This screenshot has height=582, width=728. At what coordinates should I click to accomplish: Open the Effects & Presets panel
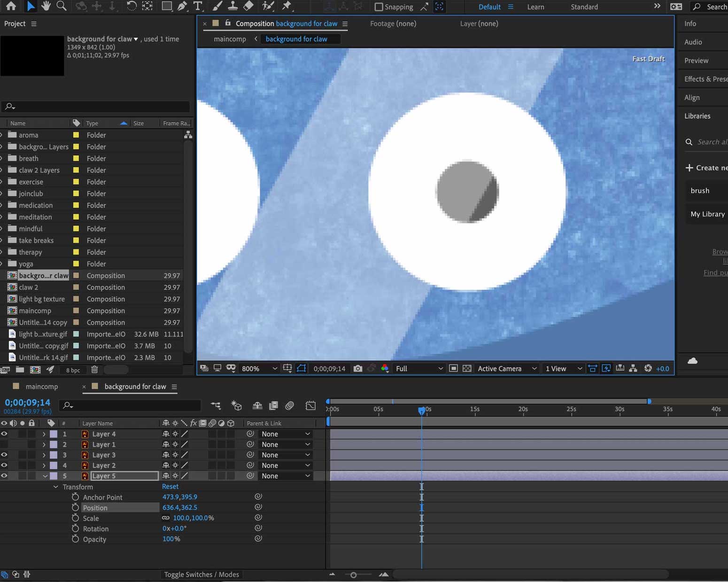click(x=705, y=79)
